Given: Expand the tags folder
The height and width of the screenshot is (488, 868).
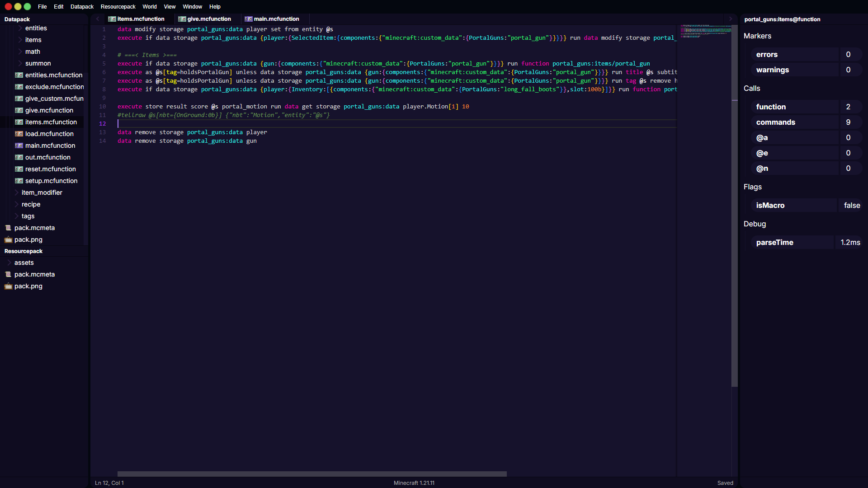Looking at the screenshot, I should click(x=17, y=216).
